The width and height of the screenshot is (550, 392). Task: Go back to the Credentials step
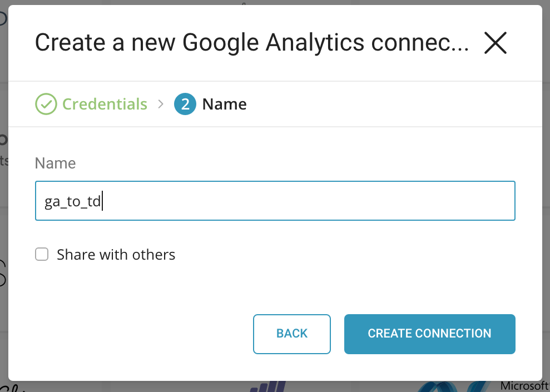(292, 334)
